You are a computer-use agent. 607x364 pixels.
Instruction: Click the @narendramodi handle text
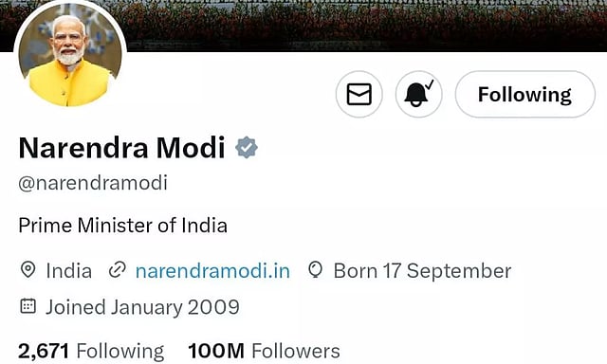93,183
